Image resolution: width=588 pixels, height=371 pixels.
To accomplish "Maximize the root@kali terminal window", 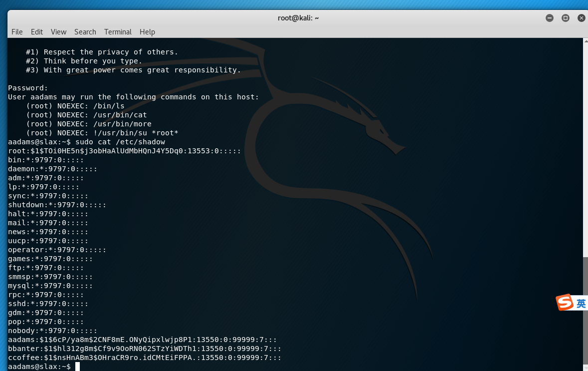I will tap(566, 18).
